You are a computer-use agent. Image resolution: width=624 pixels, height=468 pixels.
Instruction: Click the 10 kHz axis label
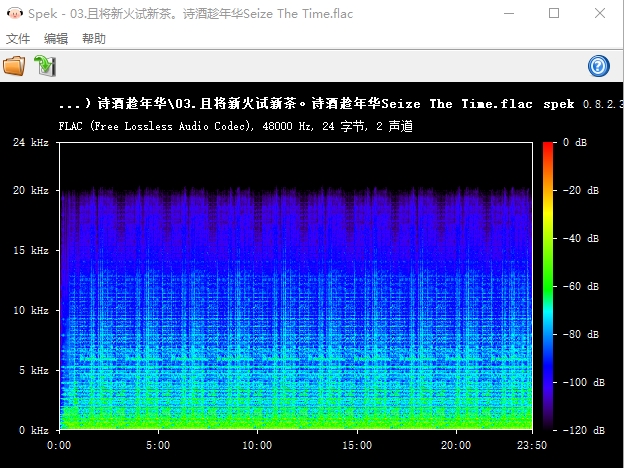pos(31,310)
